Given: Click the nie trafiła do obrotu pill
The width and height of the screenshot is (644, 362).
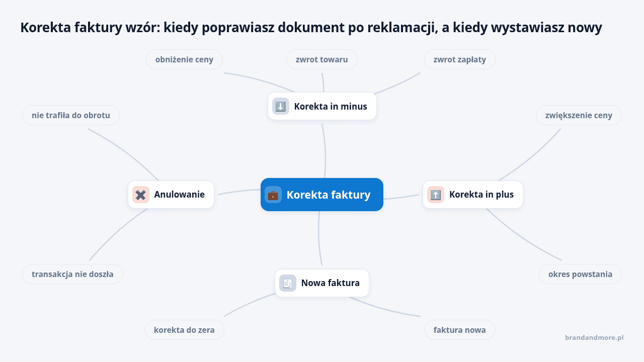Looking at the screenshot, I should click(x=71, y=115).
